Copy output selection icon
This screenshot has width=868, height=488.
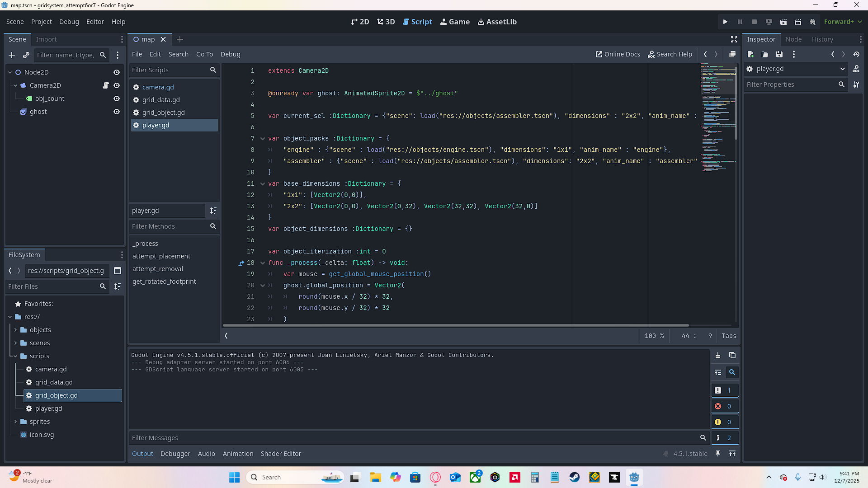tap(732, 356)
